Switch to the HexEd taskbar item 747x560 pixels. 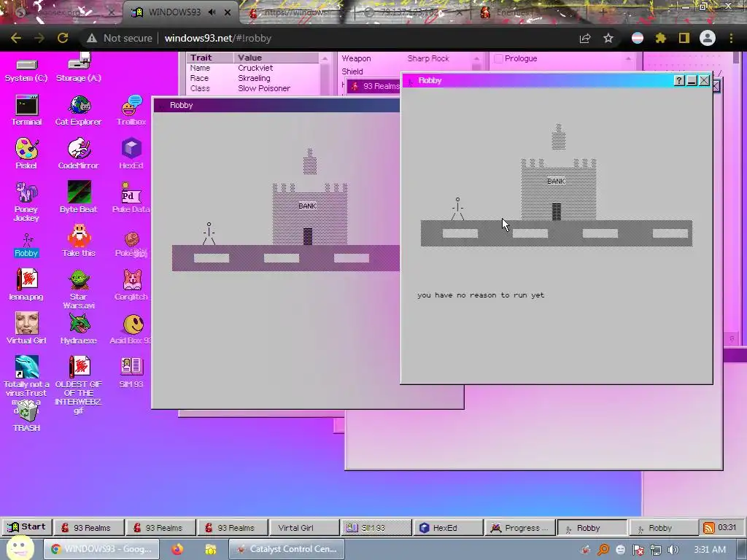pyautogui.click(x=448, y=528)
